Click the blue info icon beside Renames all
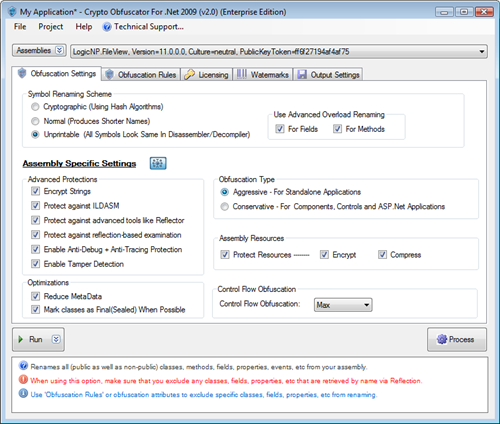 click(x=23, y=366)
